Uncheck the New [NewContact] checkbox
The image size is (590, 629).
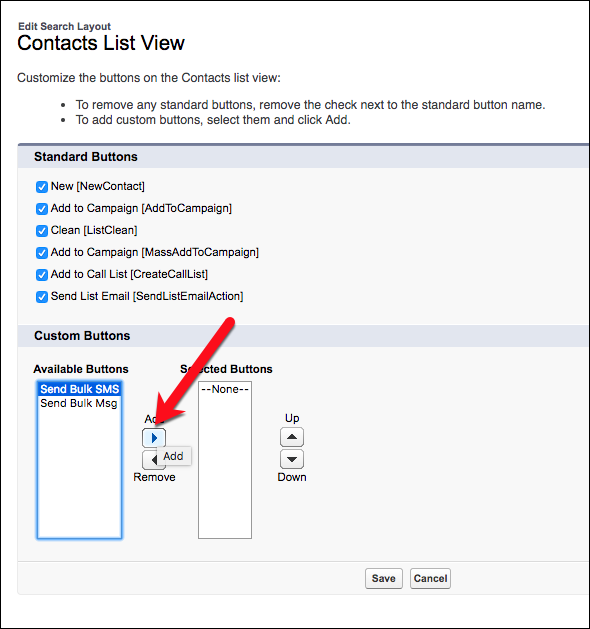tap(42, 187)
